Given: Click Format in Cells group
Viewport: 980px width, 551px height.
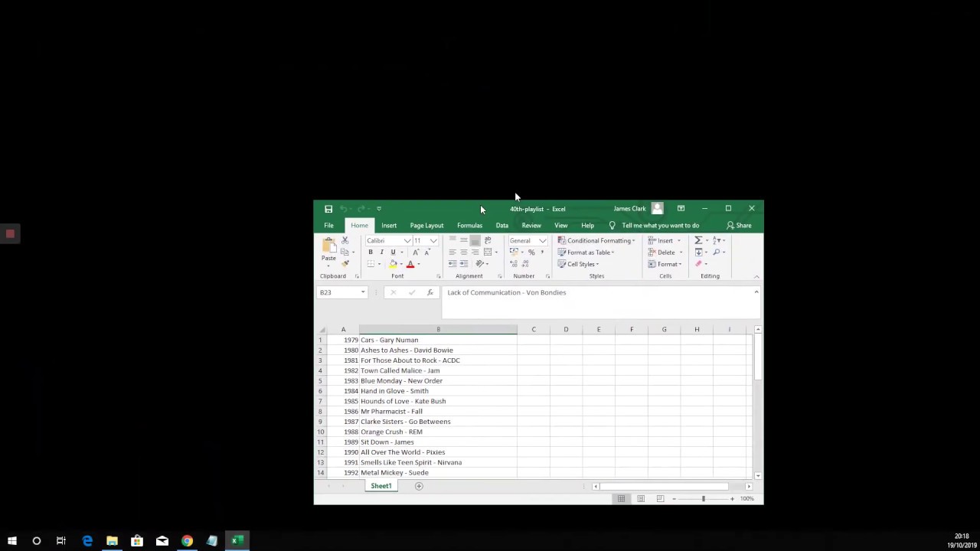Looking at the screenshot, I should point(665,263).
